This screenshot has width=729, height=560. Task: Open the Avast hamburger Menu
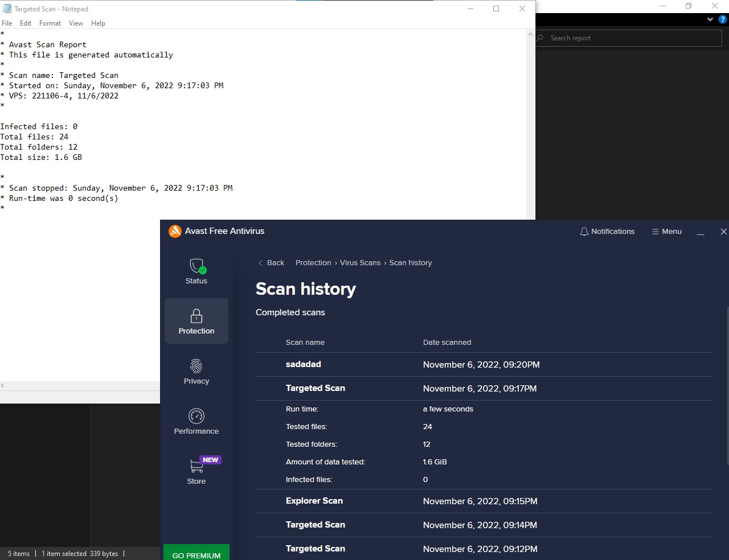click(667, 232)
